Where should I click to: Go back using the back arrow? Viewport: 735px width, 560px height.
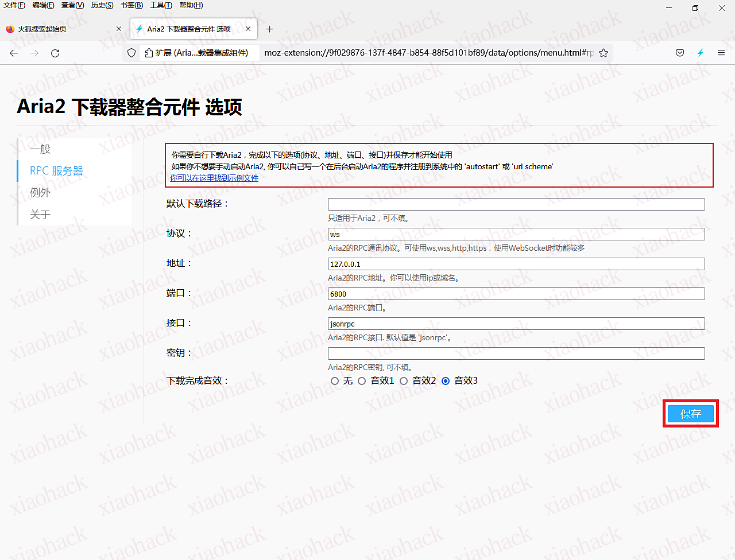14,53
